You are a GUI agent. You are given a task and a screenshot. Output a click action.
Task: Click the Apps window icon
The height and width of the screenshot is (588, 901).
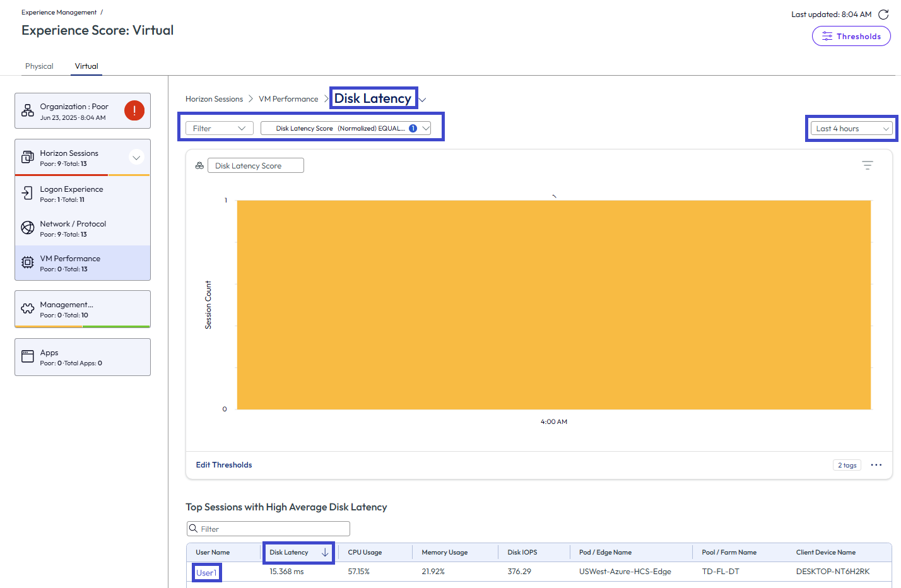(x=28, y=356)
